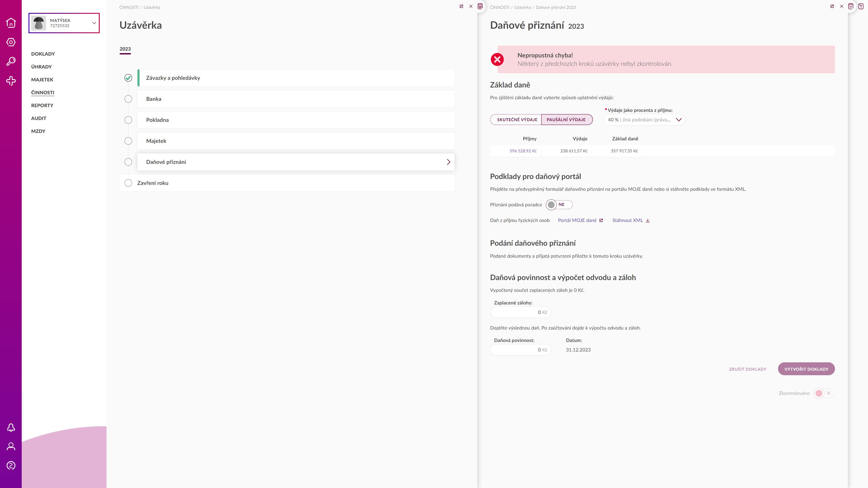The width and height of the screenshot is (868, 488).
Task: Click status circle next to Majetek step
Action: 128,141
